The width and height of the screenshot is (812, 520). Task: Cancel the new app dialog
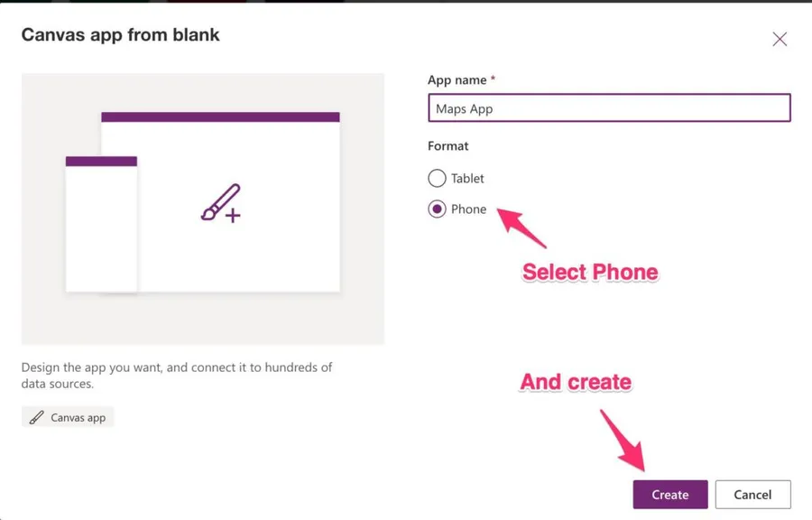[x=752, y=495]
